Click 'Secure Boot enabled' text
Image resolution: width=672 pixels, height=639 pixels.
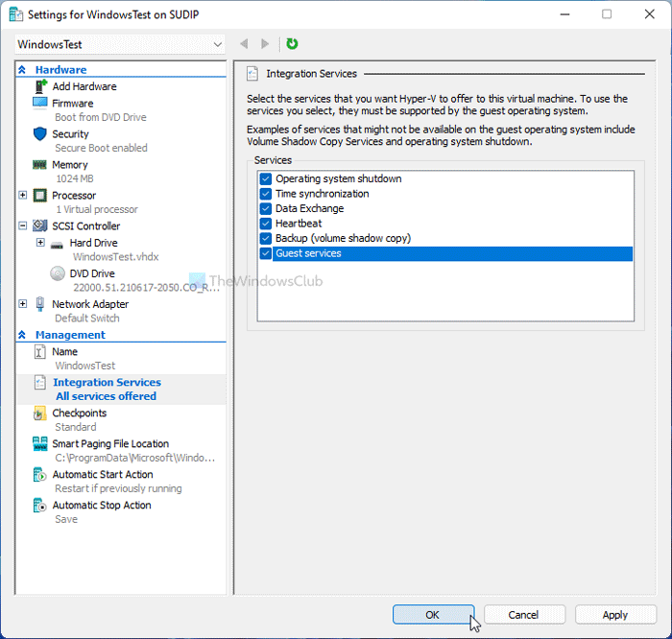[x=101, y=148]
